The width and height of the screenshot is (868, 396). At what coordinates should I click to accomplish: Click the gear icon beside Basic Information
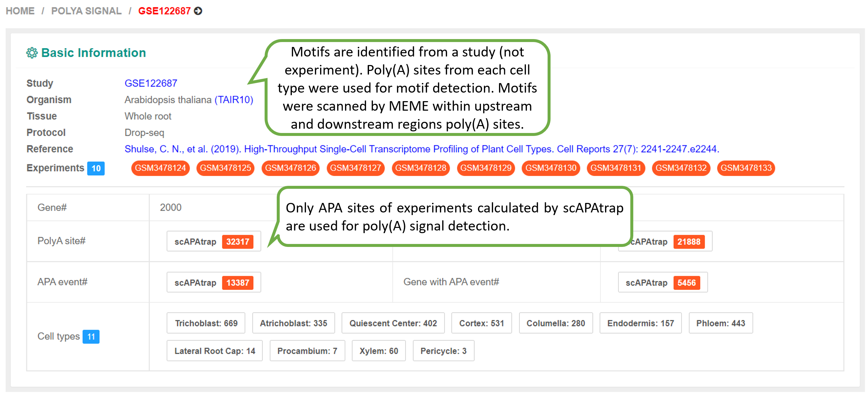[x=32, y=53]
